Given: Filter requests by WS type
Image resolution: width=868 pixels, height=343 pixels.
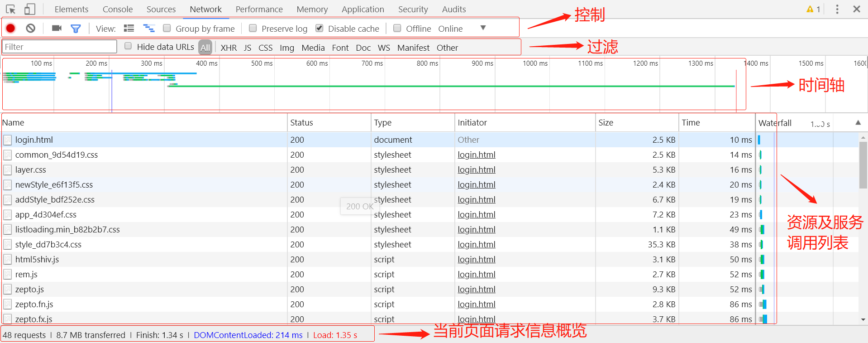Looking at the screenshot, I should [x=384, y=48].
